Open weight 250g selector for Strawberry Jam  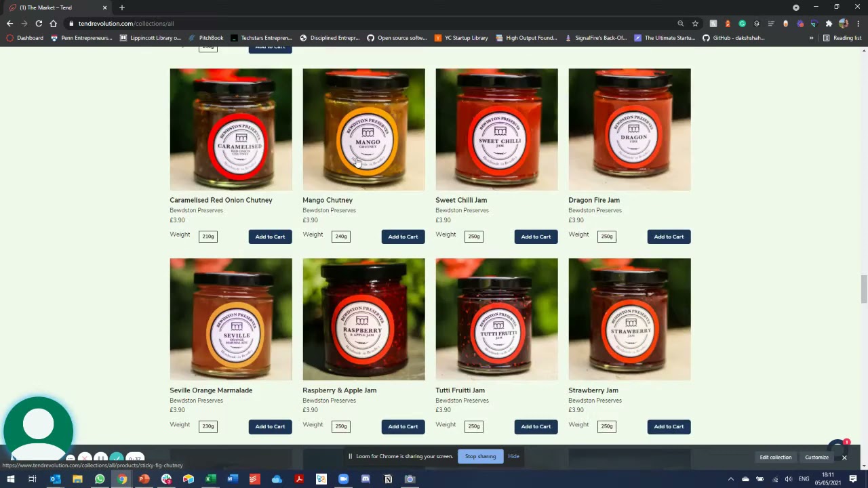[607, 426]
